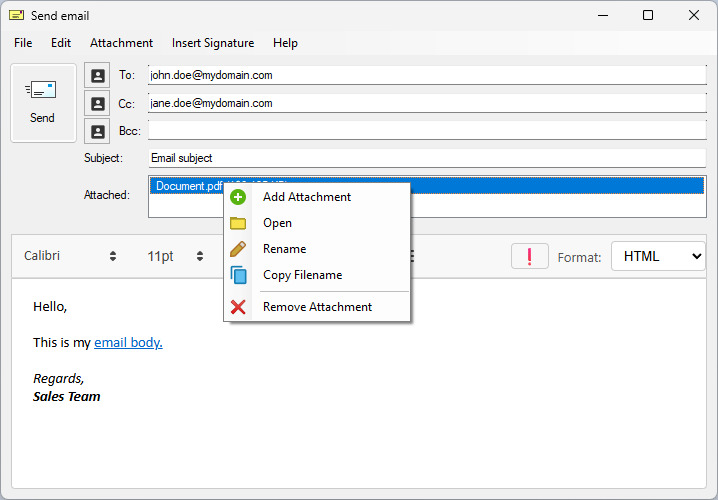The width and height of the screenshot is (718, 500).
Task: Expand the Calibri font dropdown
Action: tap(70, 256)
